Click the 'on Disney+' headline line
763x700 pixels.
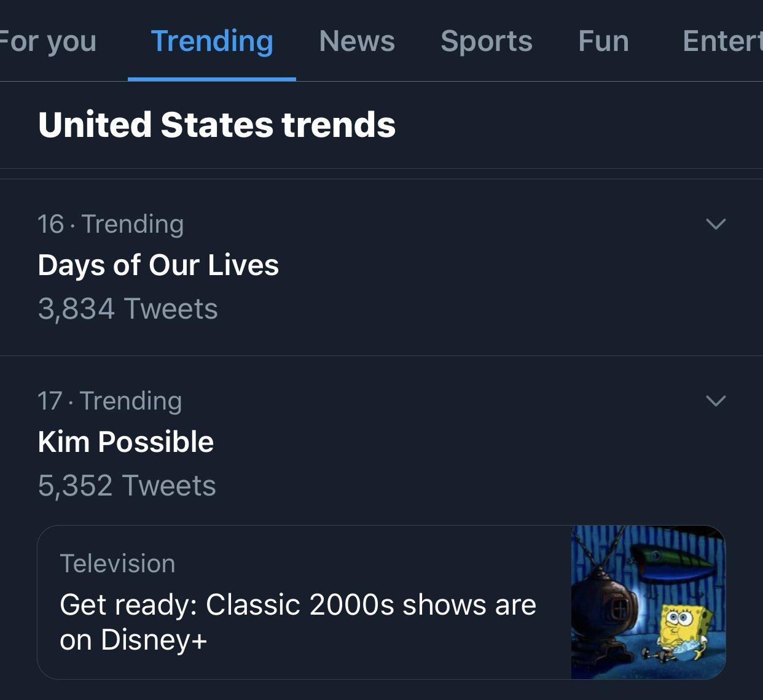(133, 640)
